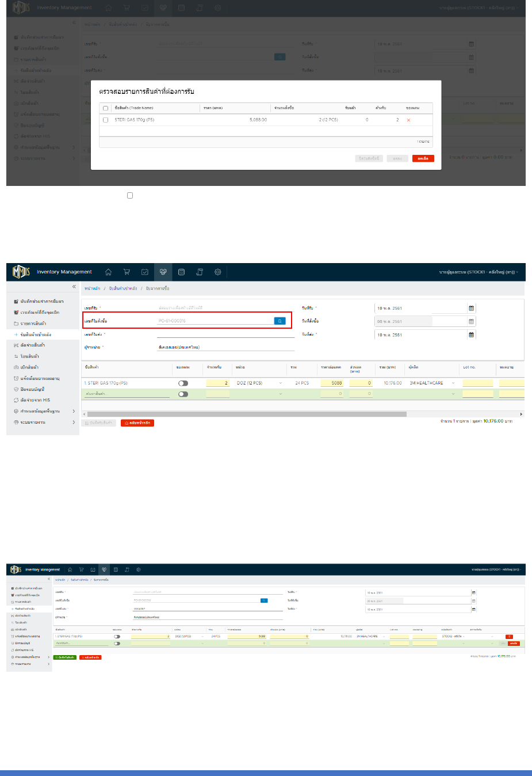Open the top calendar icon in bottom screenshot
Viewport: 532px width, 776px height.
[x=474, y=592]
